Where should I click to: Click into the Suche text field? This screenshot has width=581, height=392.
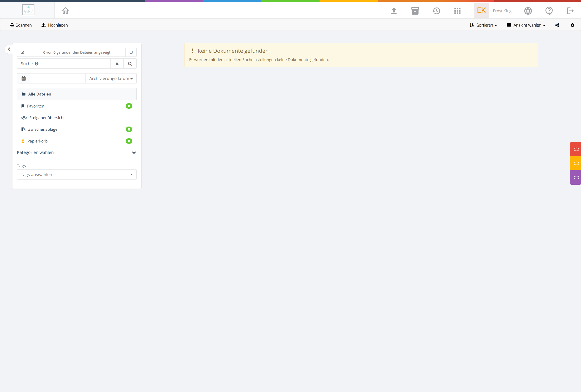[x=76, y=64]
